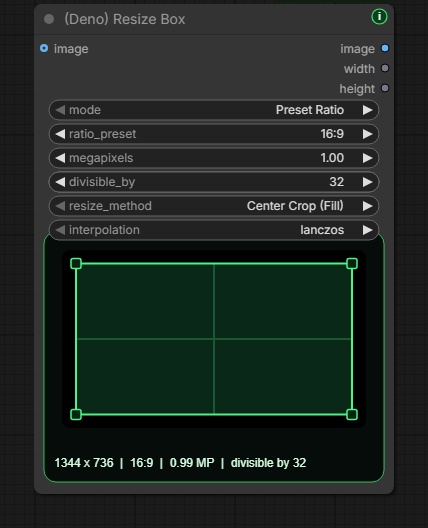Step the mode value back with the left arrow
Image resolution: width=428 pixels, height=528 pixels.
tap(60, 110)
